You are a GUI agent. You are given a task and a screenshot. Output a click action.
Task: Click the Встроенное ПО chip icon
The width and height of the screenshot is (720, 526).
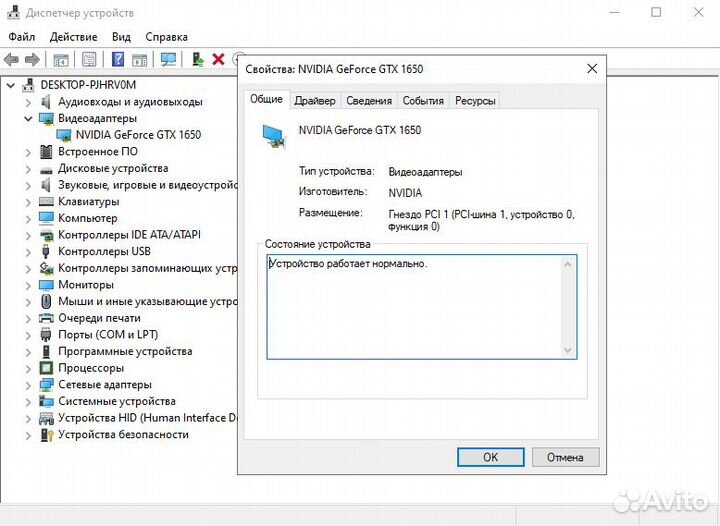(x=46, y=151)
